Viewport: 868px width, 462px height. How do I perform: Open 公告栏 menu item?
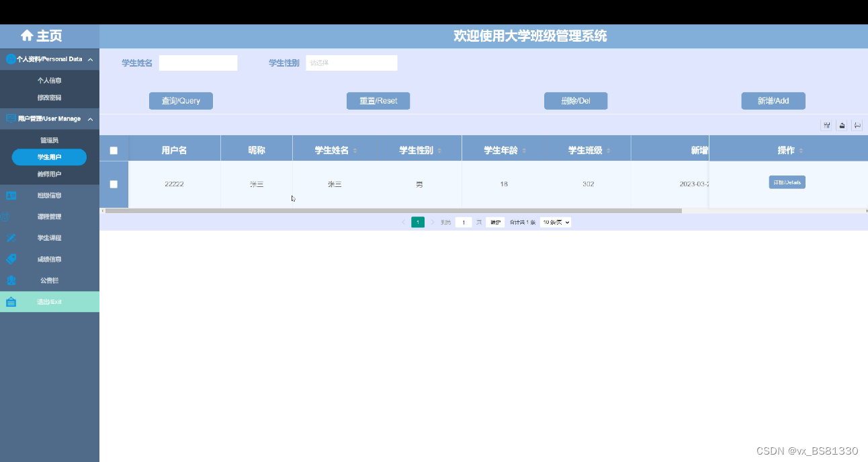49,280
